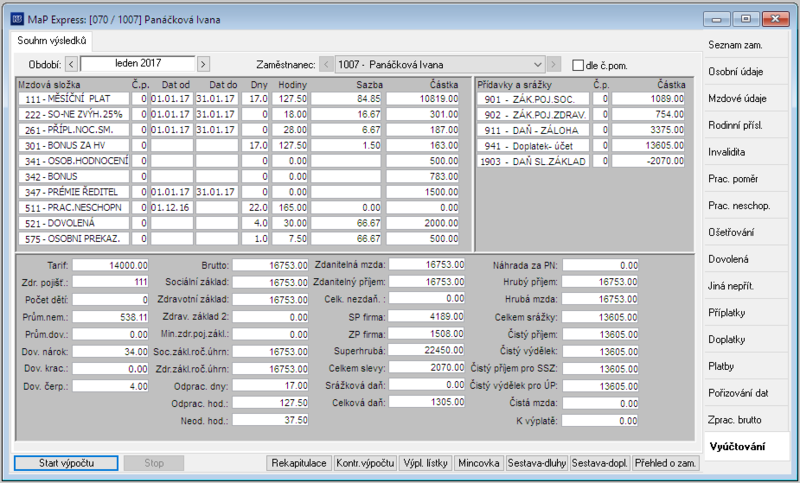800x483 pixels.
Task: Open Výpl. lístky button
Action: [x=426, y=463]
